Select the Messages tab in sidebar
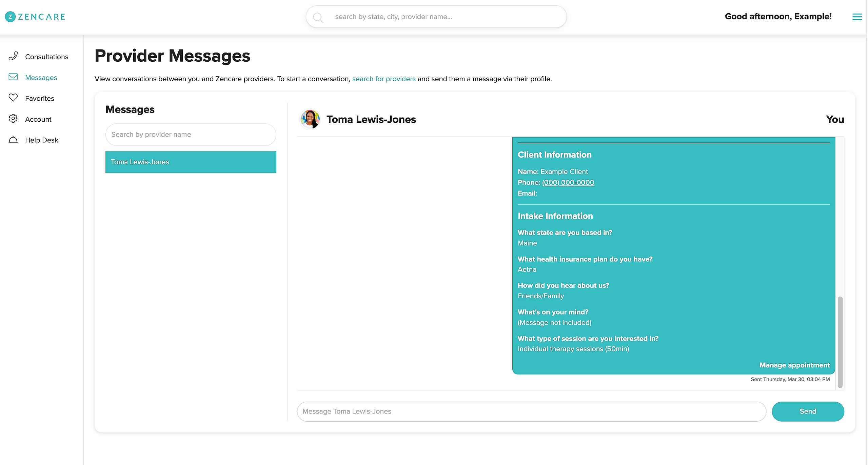The width and height of the screenshot is (868, 465). (41, 78)
